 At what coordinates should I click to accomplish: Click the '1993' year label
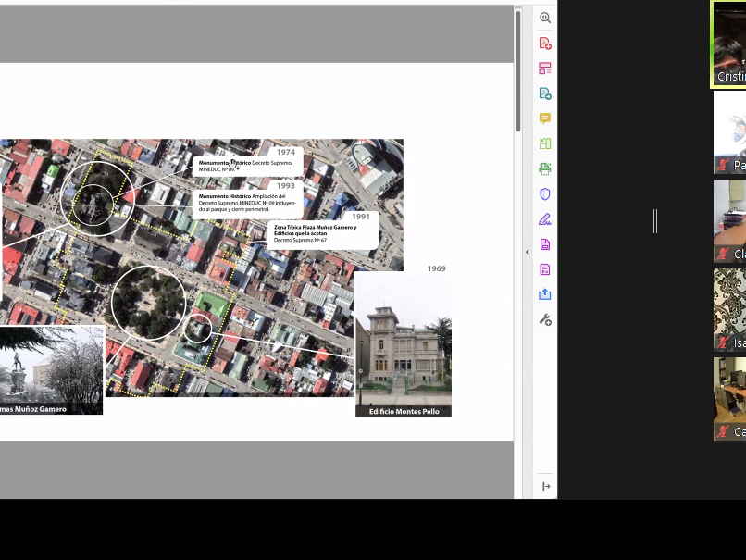(x=286, y=186)
